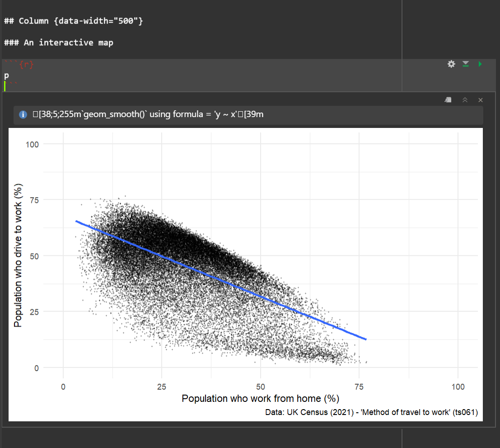Screen dimensions: 500x448
Task: Click the UK Census data caption
Action: (372, 412)
